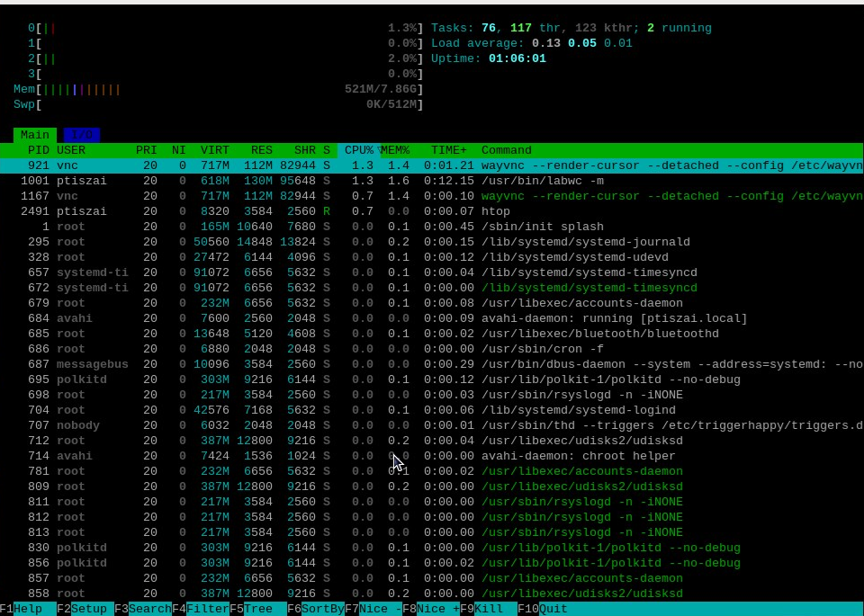Viewport: 864px width, 616px height.
Task: Select the thd triggerhappy process row
Action: [432, 425]
